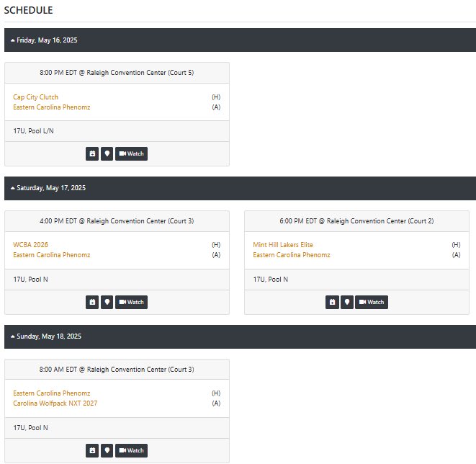The width and height of the screenshot is (476, 464).
Task: Select the 8:00 AM EDT Court 3 header text
Action: [x=117, y=370]
